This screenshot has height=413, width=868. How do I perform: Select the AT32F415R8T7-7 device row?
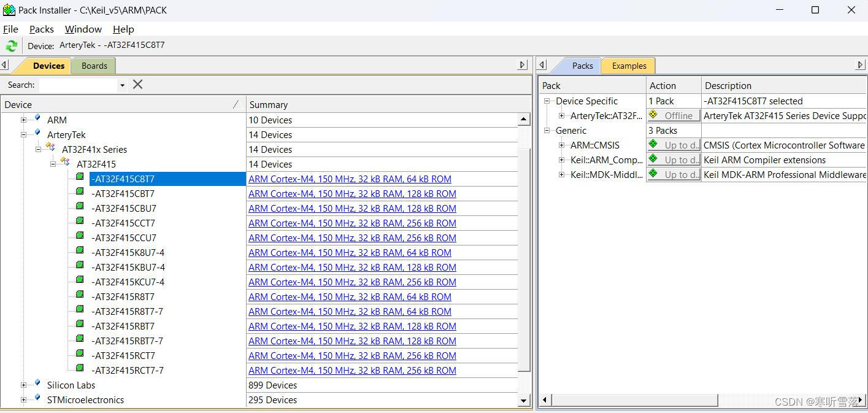(127, 311)
